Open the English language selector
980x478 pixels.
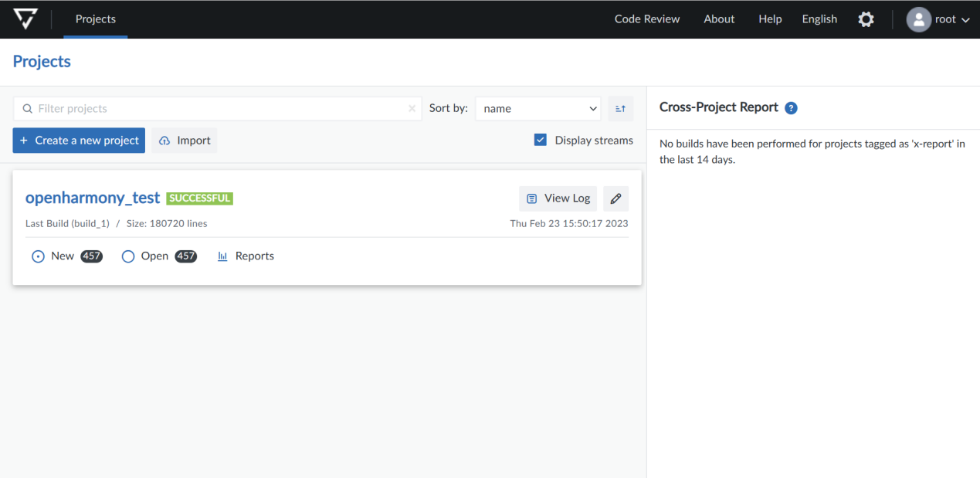819,19
